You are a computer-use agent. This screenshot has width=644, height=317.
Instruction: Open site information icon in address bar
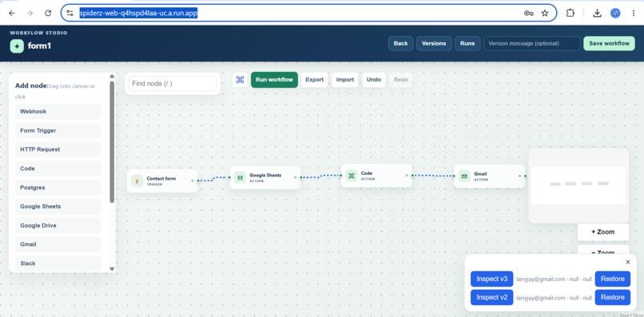70,13
